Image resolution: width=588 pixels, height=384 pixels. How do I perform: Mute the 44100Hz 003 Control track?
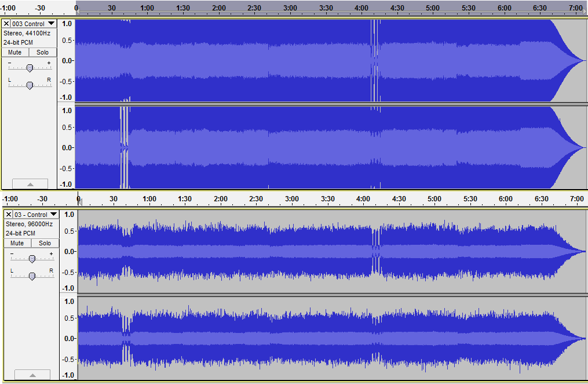click(x=14, y=52)
